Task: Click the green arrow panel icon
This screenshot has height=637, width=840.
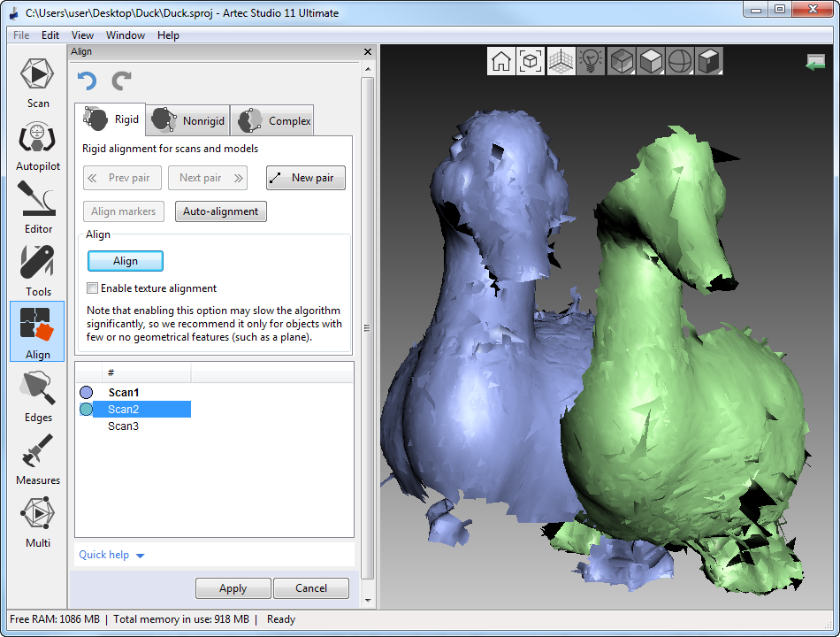Action: [x=815, y=62]
